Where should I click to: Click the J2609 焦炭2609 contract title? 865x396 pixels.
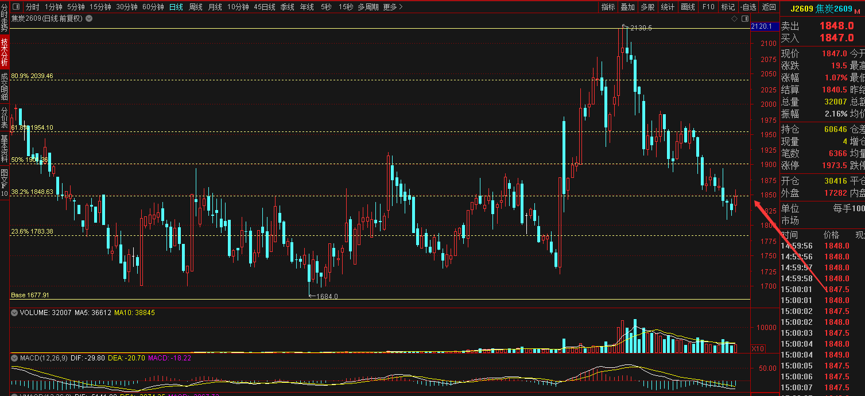[821, 9]
